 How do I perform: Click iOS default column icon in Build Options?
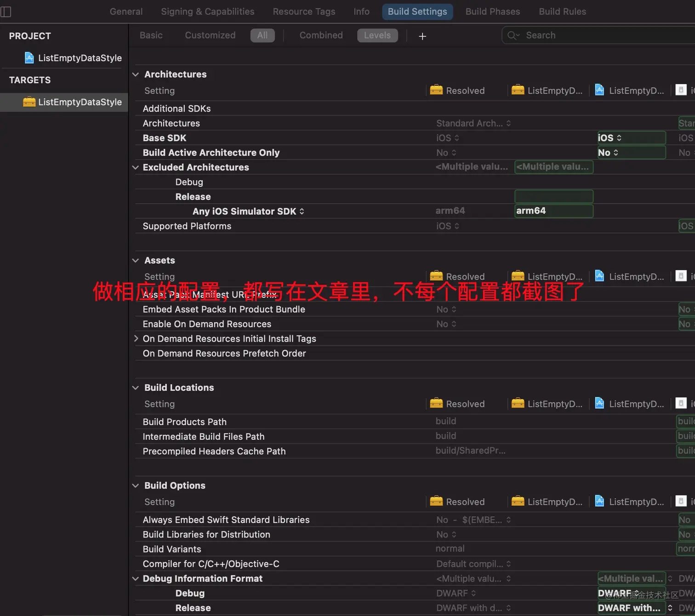click(x=681, y=502)
